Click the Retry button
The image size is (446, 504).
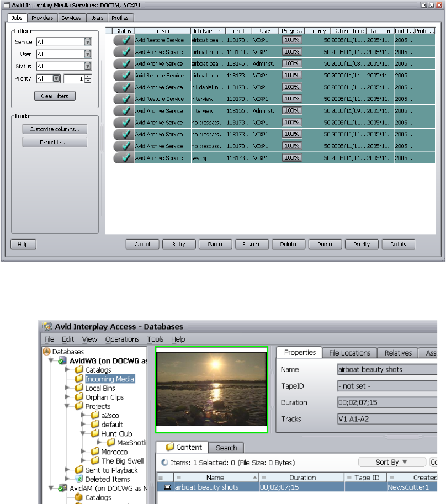pos(179,245)
